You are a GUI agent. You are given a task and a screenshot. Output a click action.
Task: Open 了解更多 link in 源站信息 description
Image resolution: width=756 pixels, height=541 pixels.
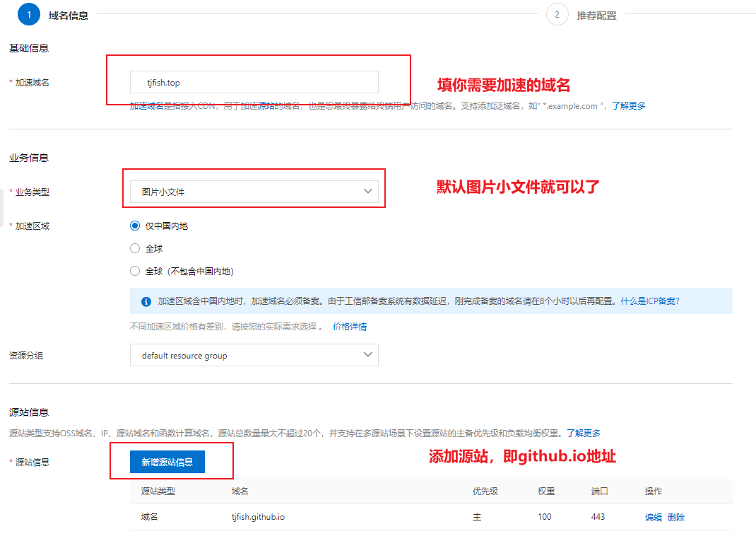(583, 433)
